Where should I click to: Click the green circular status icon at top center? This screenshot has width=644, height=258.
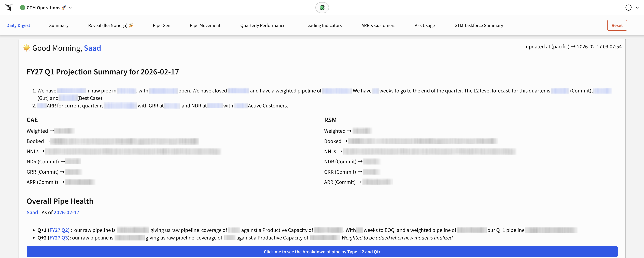[x=322, y=8]
